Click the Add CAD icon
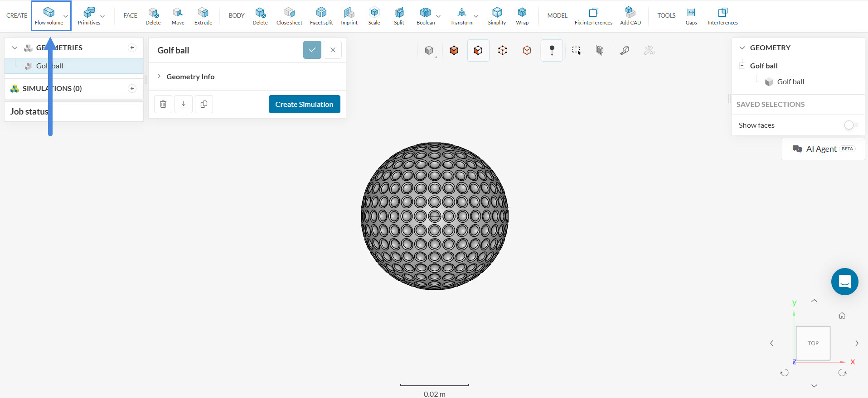Image resolution: width=868 pixels, height=398 pixels. coord(630,16)
